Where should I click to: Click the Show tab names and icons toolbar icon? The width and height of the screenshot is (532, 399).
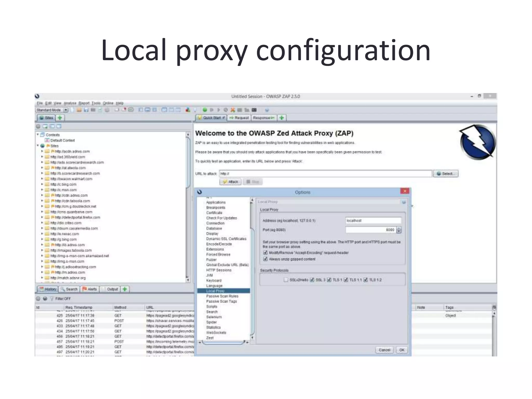(131, 110)
